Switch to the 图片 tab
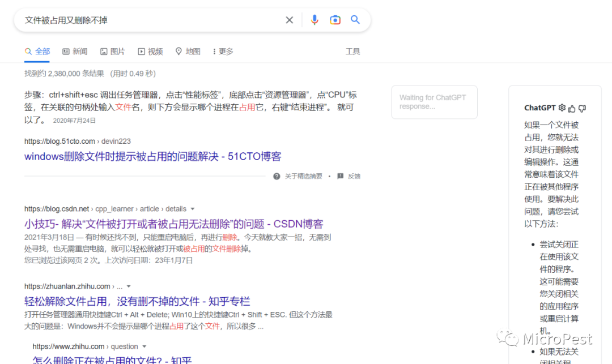Viewport: 612px width, 364px height. pyautogui.click(x=112, y=52)
